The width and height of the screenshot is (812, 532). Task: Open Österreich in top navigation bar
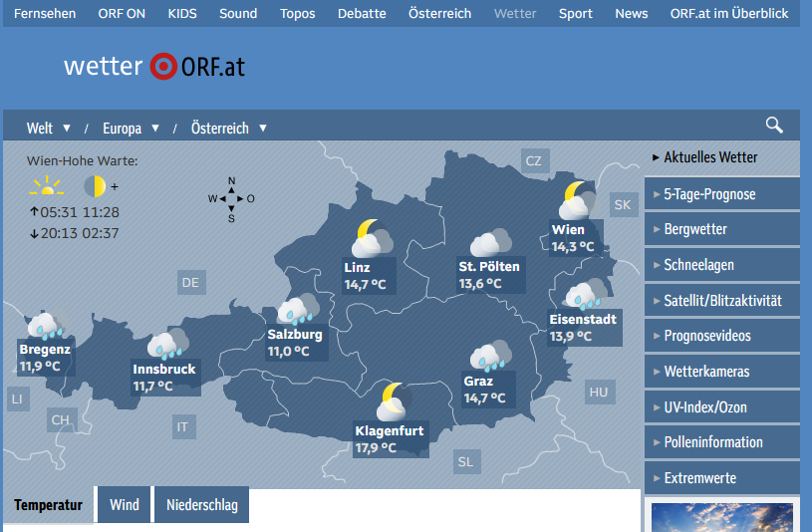pos(440,14)
